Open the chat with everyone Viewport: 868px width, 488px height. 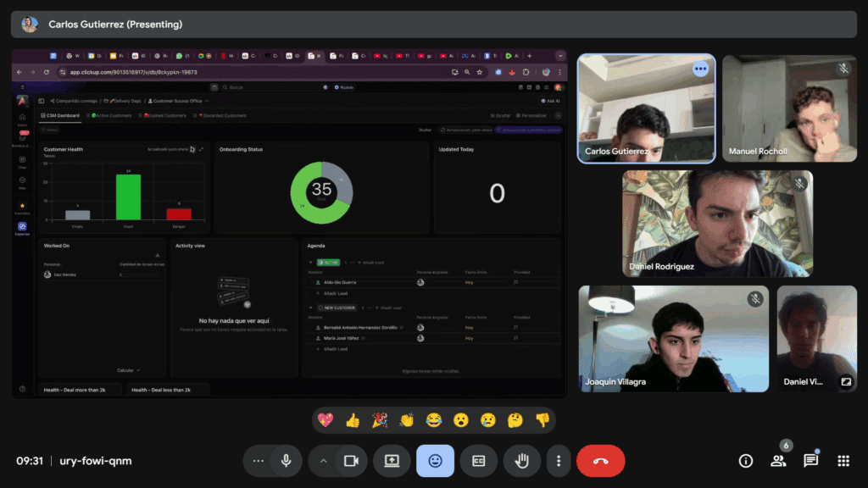tap(810, 461)
